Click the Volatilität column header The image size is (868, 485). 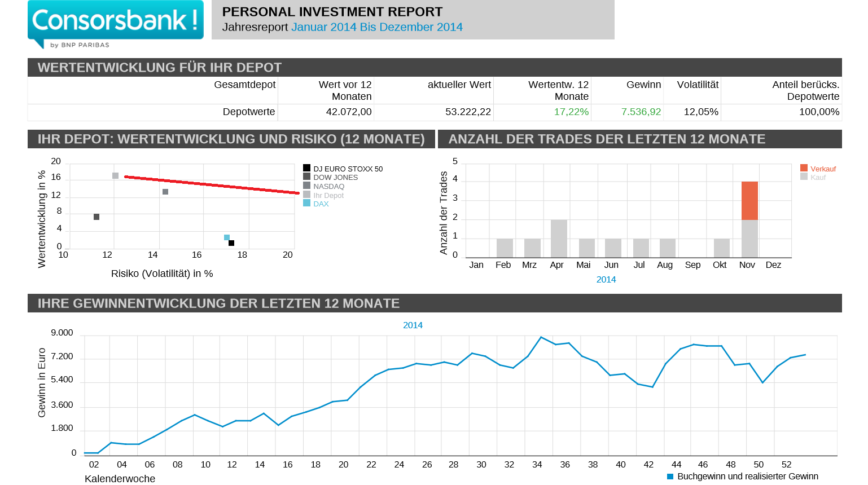click(x=698, y=85)
